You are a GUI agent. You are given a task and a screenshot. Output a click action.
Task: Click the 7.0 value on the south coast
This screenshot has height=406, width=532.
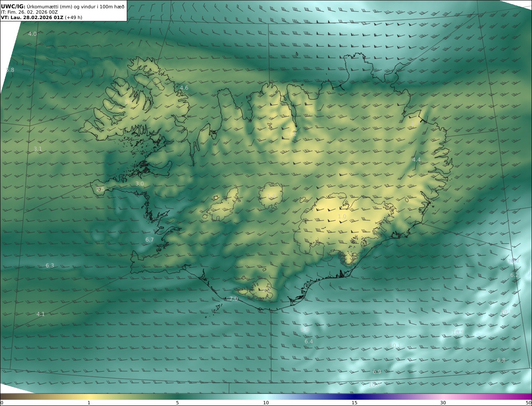coord(234,298)
